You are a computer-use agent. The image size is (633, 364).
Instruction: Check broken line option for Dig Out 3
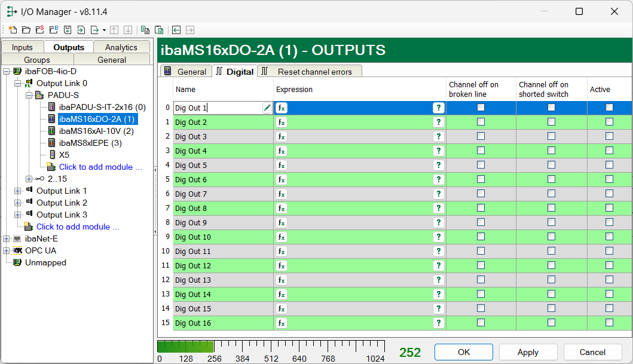pyautogui.click(x=481, y=136)
